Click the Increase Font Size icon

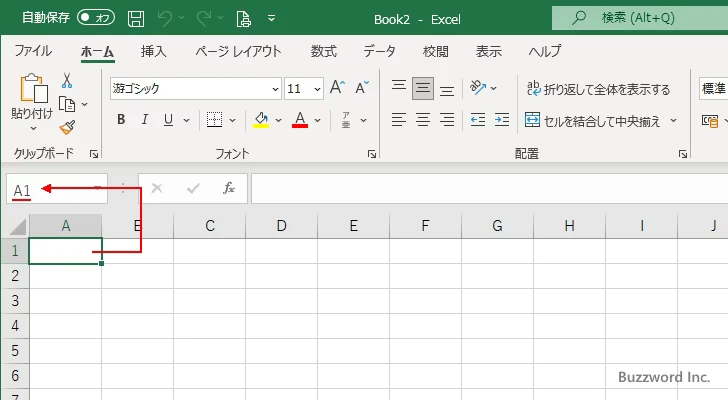338,87
